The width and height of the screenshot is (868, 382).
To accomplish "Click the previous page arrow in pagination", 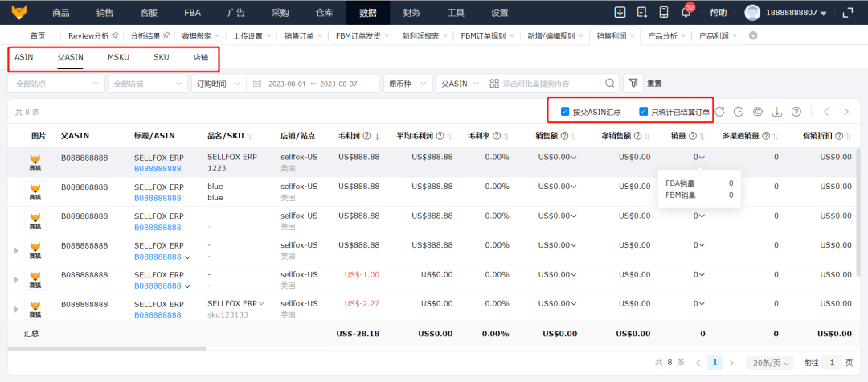I will (x=698, y=363).
